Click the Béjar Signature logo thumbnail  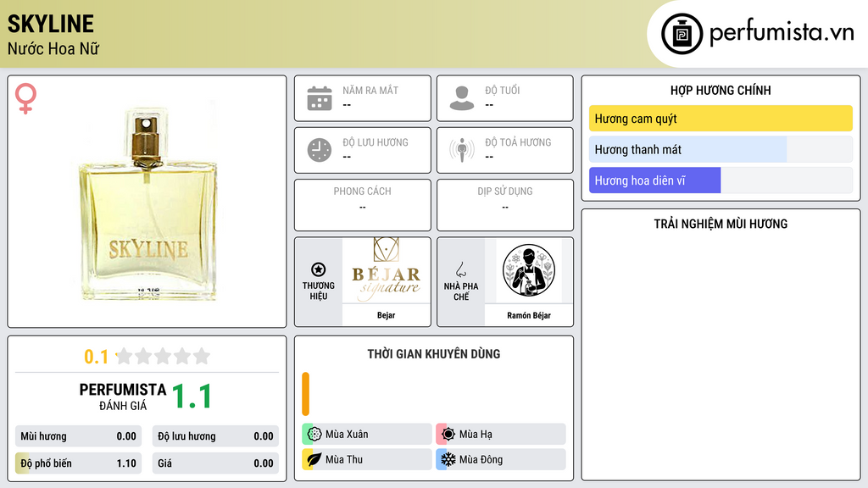[x=387, y=270]
